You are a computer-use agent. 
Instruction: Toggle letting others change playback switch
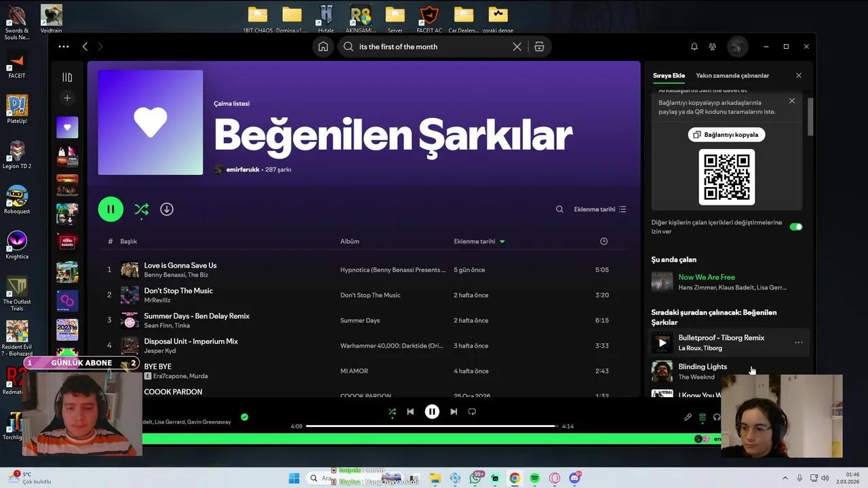(x=796, y=226)
